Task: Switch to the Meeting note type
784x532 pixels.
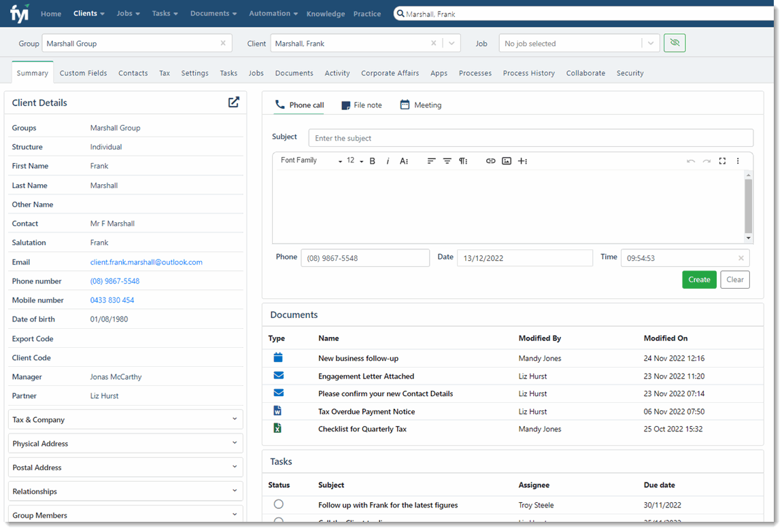Action: pos(420,105)
